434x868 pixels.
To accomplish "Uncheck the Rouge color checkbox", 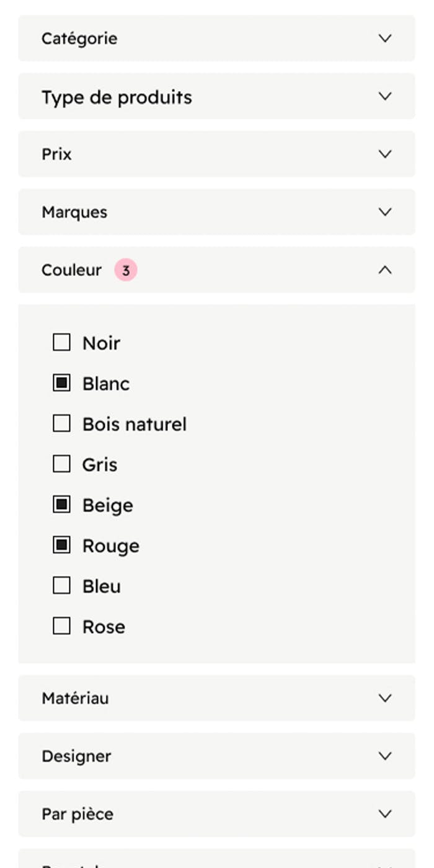I will point(61,545).
